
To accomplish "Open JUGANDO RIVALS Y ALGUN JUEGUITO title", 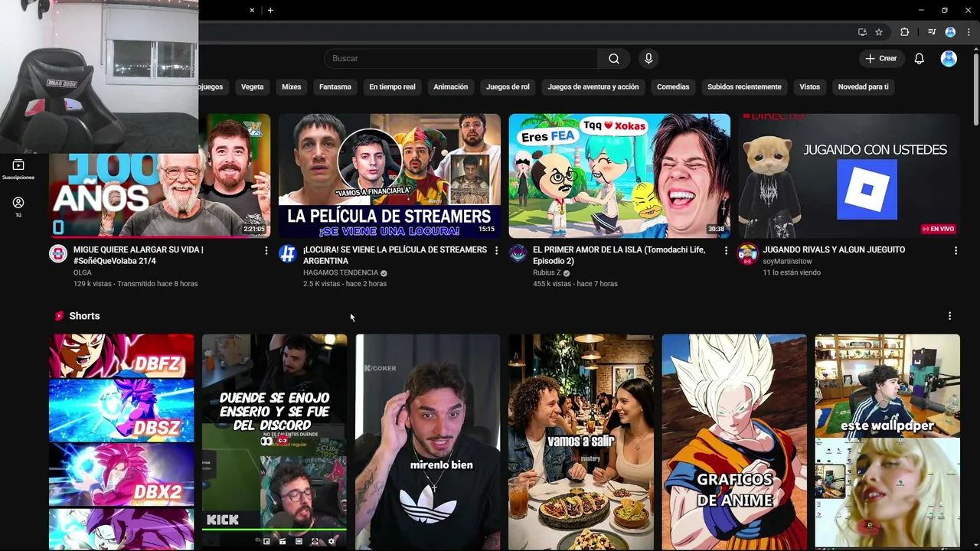I will [834, 249].
